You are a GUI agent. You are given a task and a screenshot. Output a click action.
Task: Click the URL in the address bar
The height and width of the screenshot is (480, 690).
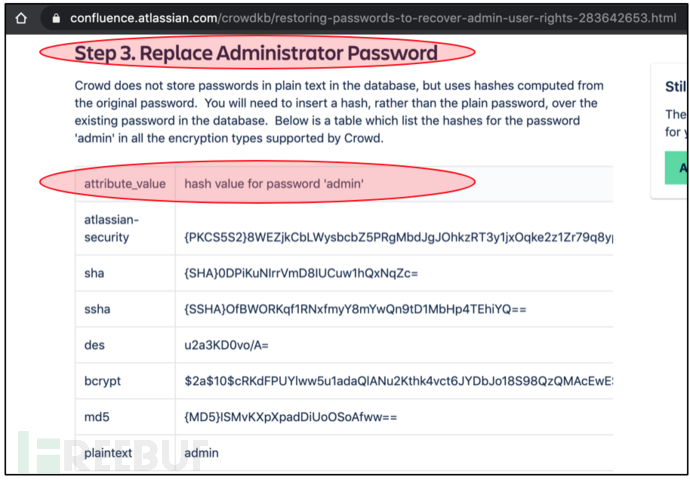click(373, 18)
